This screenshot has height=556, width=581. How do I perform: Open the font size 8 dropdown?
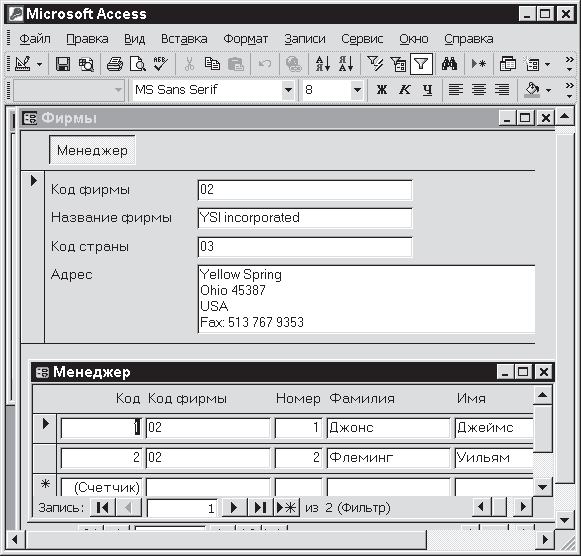(x=357, y=90)
